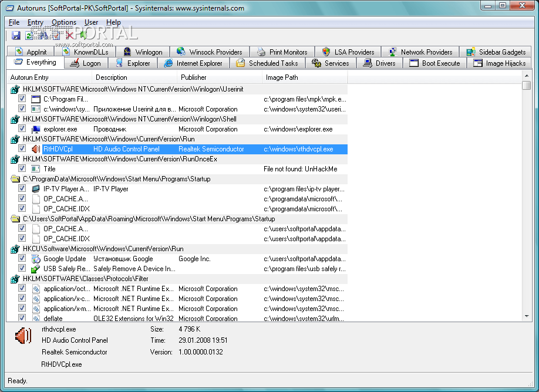The image size is (539, 392).
Task: Sort by the Autorun Entry column header
Action: pyautogui.click(x=49, y=77)
